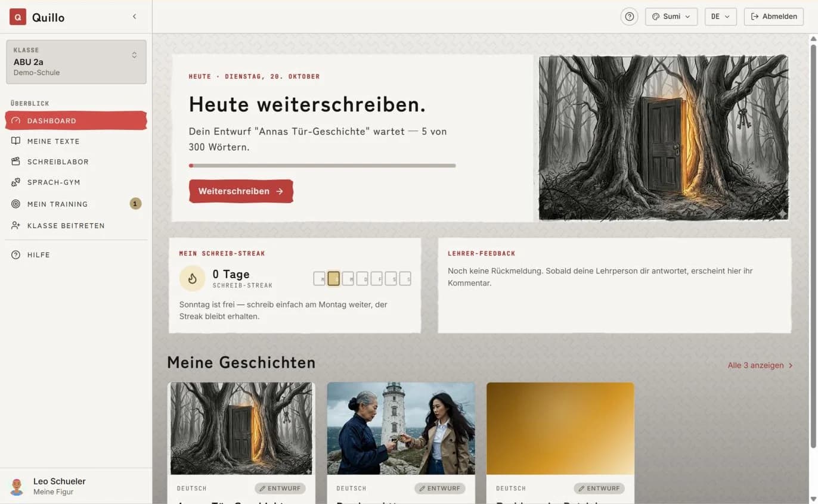Click the Dashboard gauge icon in sidebar
The image size is (818, 504).
(x=16, y=121)
